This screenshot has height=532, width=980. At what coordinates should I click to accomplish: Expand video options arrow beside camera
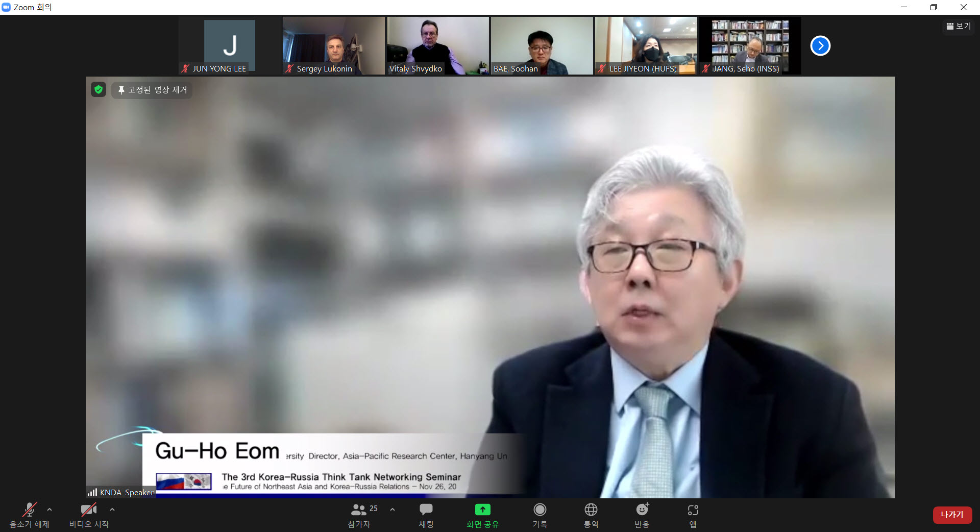[x=112, y=510]
